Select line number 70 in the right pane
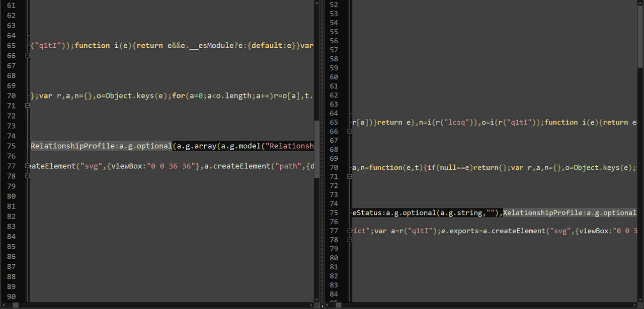The width and height of the screenshot is (644, 309). pyautogui.click(x=334, y=167)
